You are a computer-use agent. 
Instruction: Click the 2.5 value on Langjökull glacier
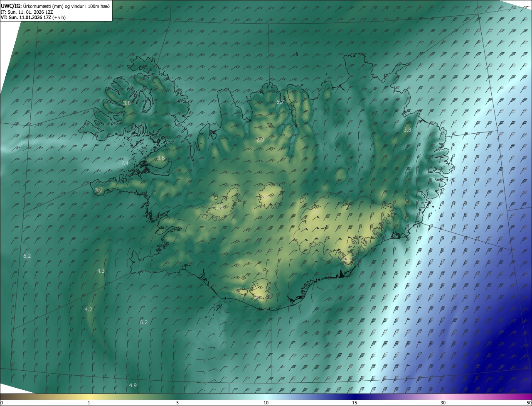[x=219, y=207]
